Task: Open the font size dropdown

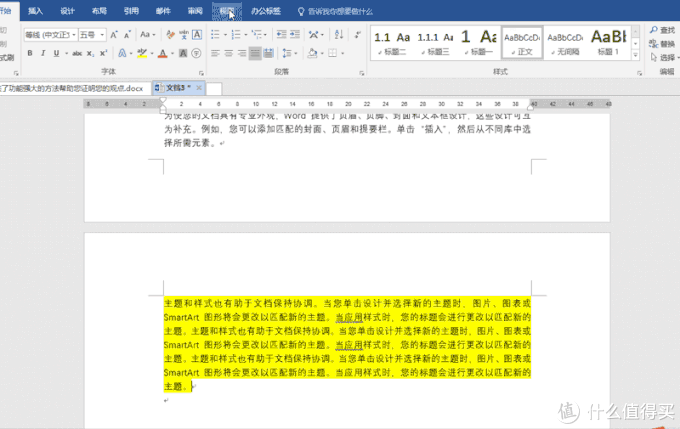Action: (x=102, y=35)
